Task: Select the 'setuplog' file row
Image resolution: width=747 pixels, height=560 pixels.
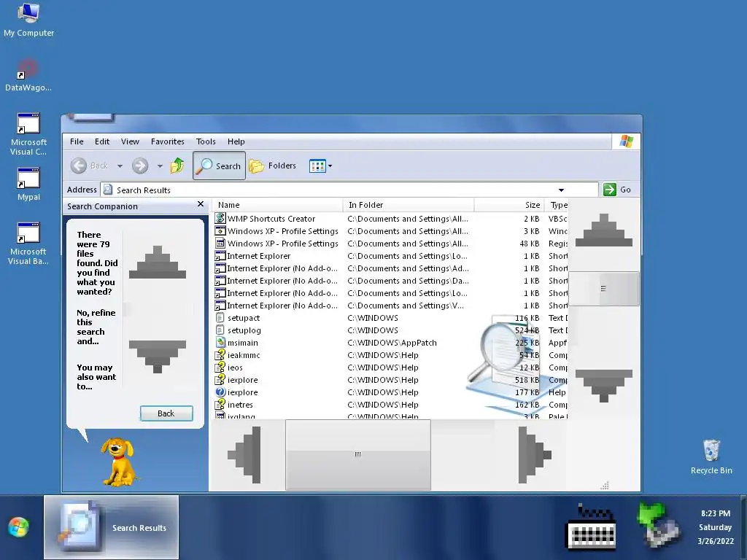Action: pyautogui.click(x=390, y=330)
